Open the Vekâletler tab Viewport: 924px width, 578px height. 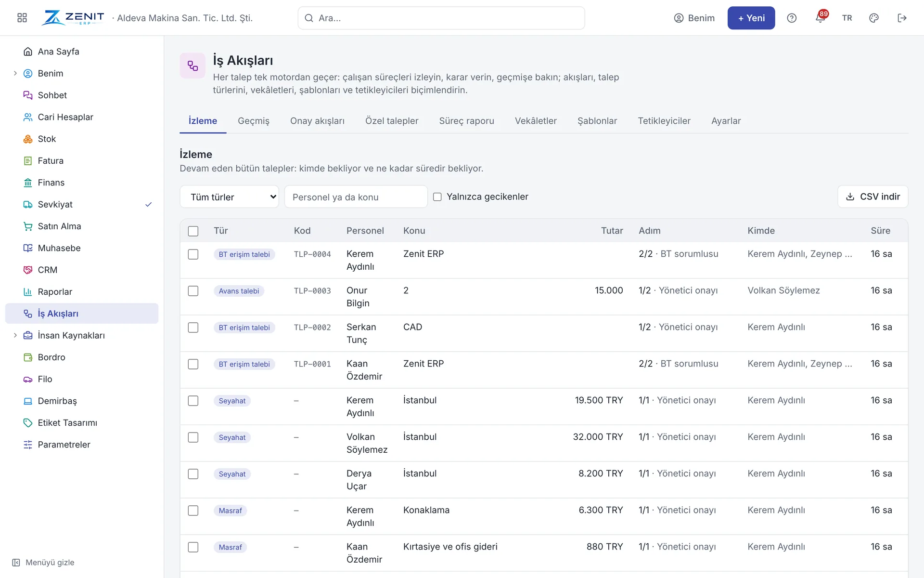(536, 121)
